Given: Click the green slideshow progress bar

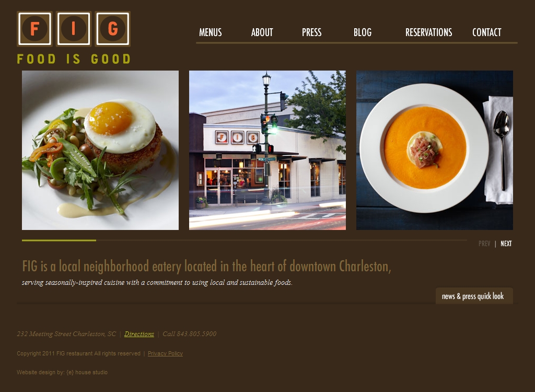Looking at the screenshot, I should (59, 240).
